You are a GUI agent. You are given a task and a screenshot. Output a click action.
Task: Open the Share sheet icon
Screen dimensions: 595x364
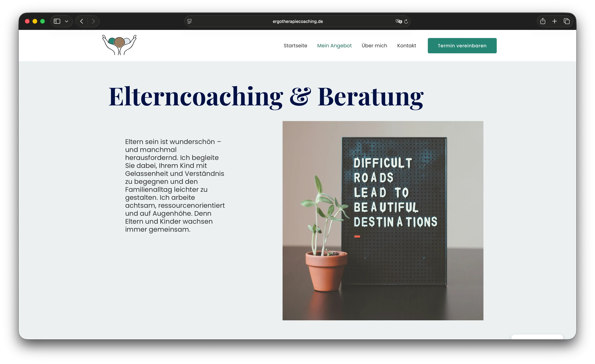tap(543, 21)
